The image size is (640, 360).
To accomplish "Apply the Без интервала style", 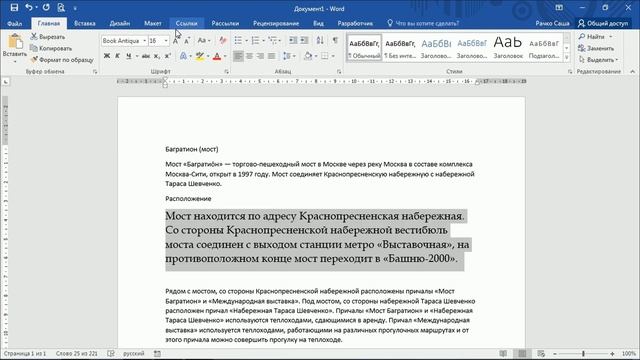I will click(400, 48).
